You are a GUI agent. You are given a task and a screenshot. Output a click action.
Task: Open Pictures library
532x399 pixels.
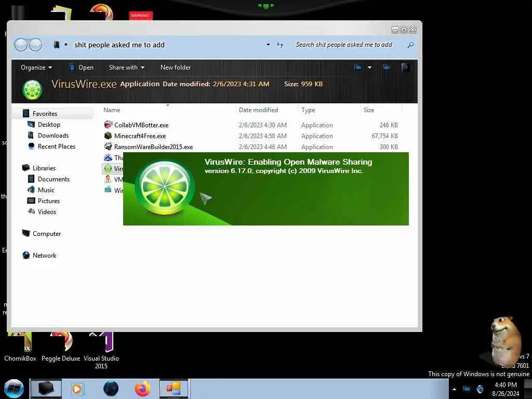click(48, 201)
